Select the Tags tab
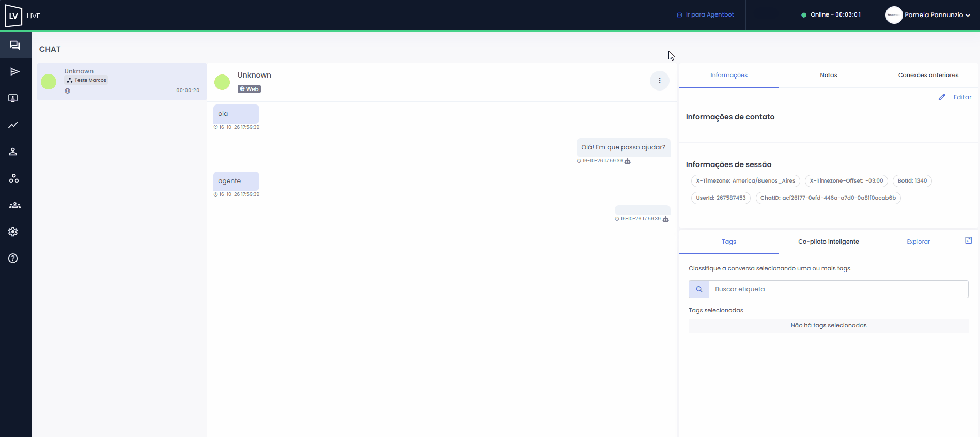The width and height of the screenshot is (980, 437). pos(729,242)
